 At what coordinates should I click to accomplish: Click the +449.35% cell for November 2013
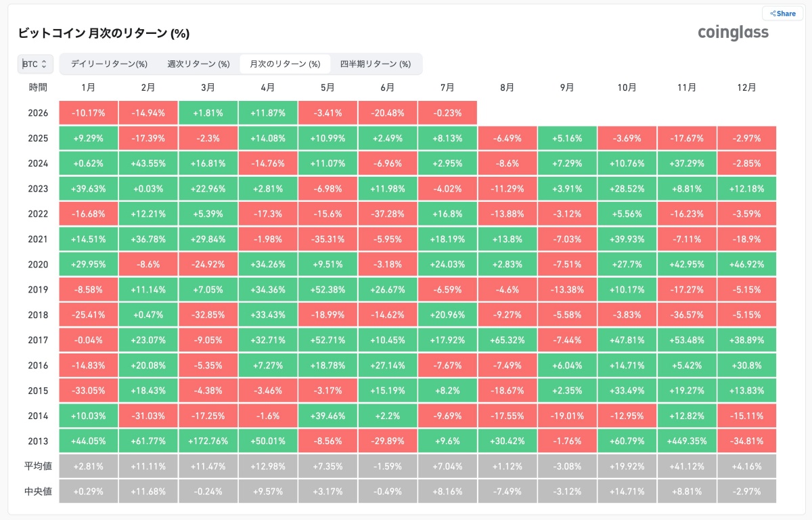(x=687, y=441)
